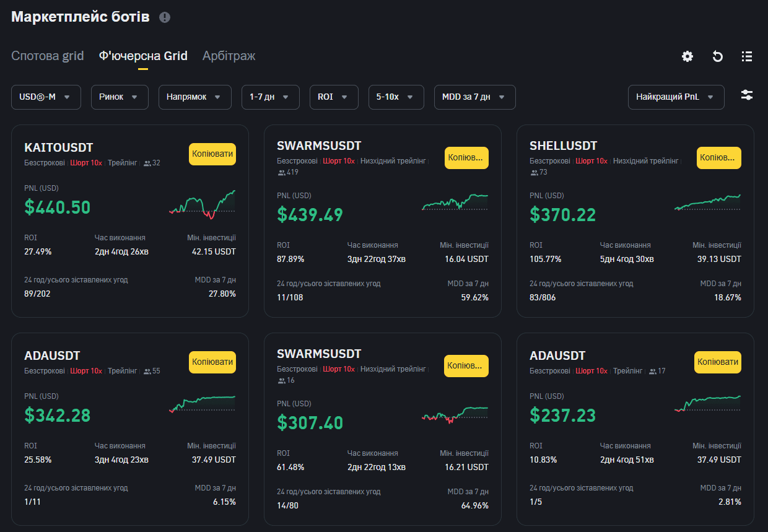Click the KAITOUSDT title
The image size is (768, 532).
(59, 148)
